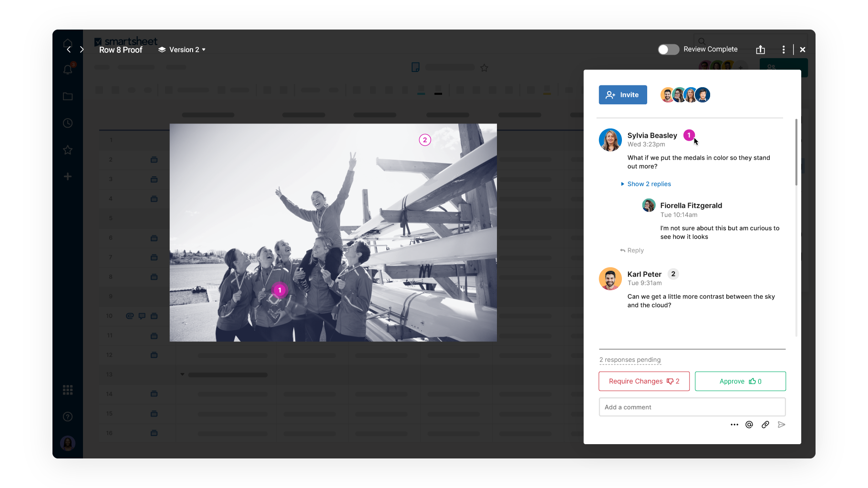This screenshot has height=488, width=868.
Task: Open the three-dot overflow menu in header
Action: [x=783, y=49]
